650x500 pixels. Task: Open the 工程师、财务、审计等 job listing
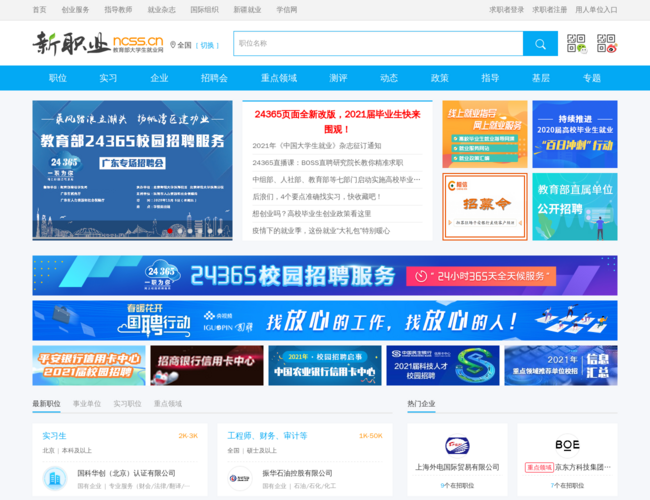pyautogui.click(x=267, y=436)
